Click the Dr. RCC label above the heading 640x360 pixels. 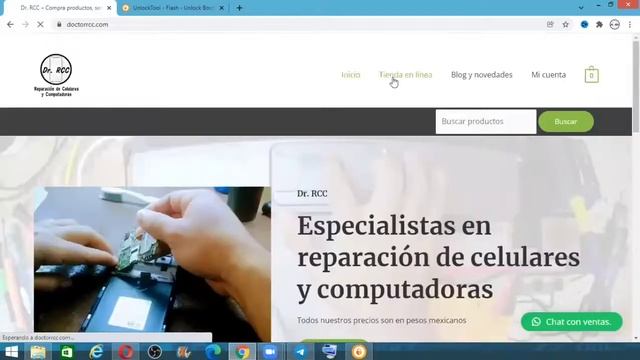(x=312, y=193)
